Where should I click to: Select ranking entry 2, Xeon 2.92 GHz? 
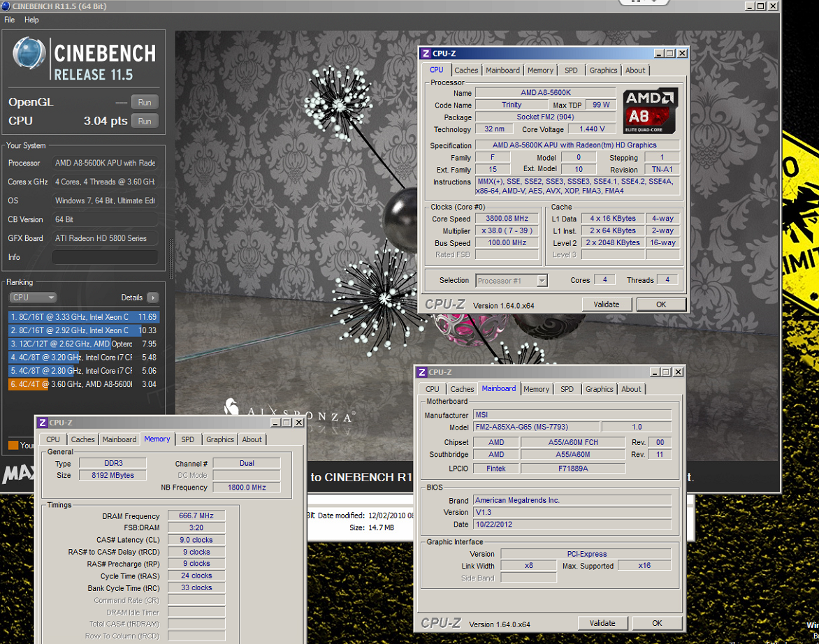coord(84,330)
